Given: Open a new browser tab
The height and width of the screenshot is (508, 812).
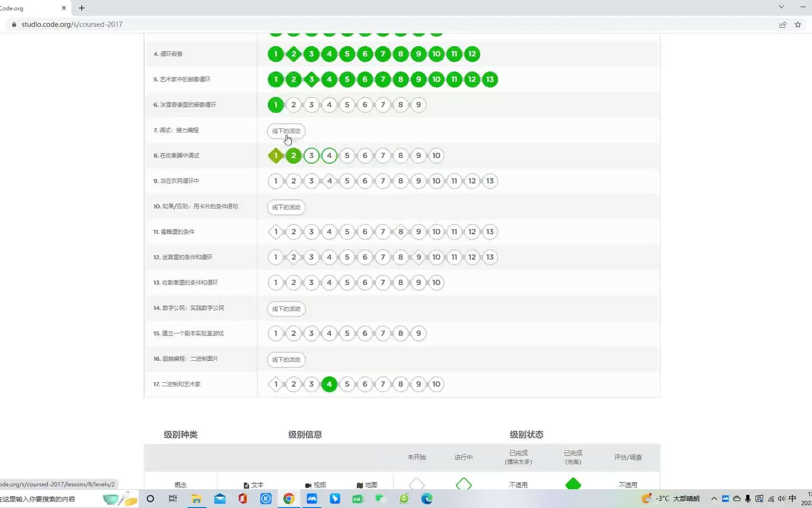Looking at the screenshot, I should pyautogui.click(x=82, y=8).
